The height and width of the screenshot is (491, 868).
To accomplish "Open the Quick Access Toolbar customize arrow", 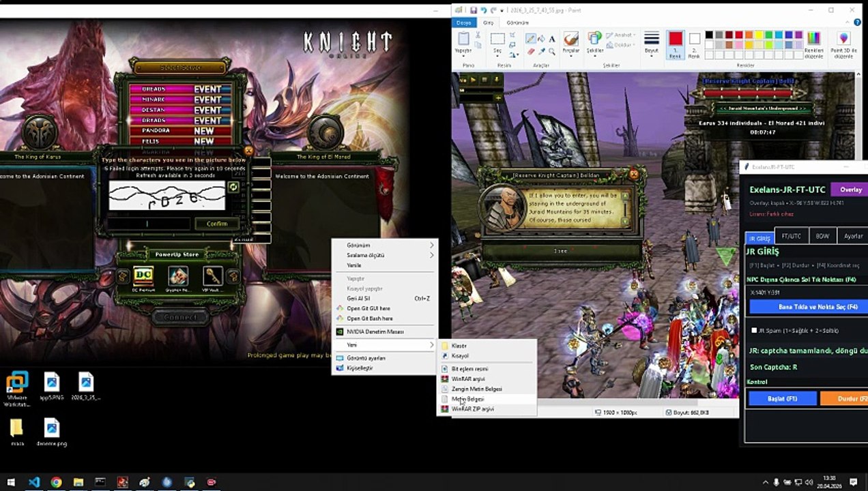I will 502,11.
